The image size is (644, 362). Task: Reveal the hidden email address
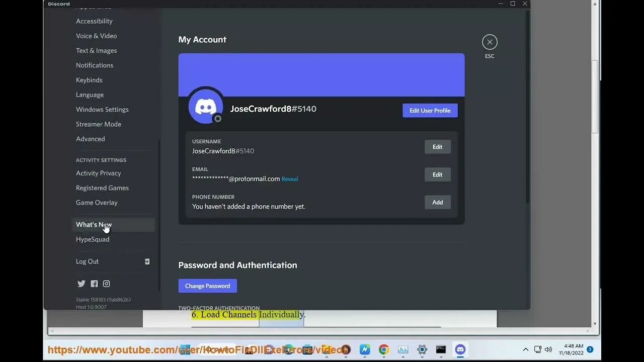click(290, 179)
